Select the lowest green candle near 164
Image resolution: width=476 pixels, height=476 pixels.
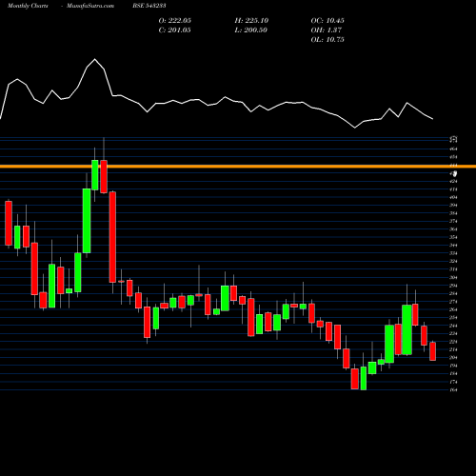pyautogui.click(x=364, y=378)
